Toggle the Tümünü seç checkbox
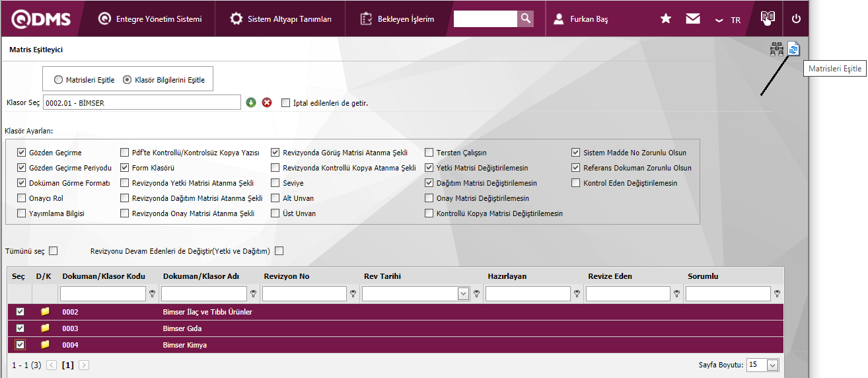This screenshot has height=378, width=868. coord(54,250)
